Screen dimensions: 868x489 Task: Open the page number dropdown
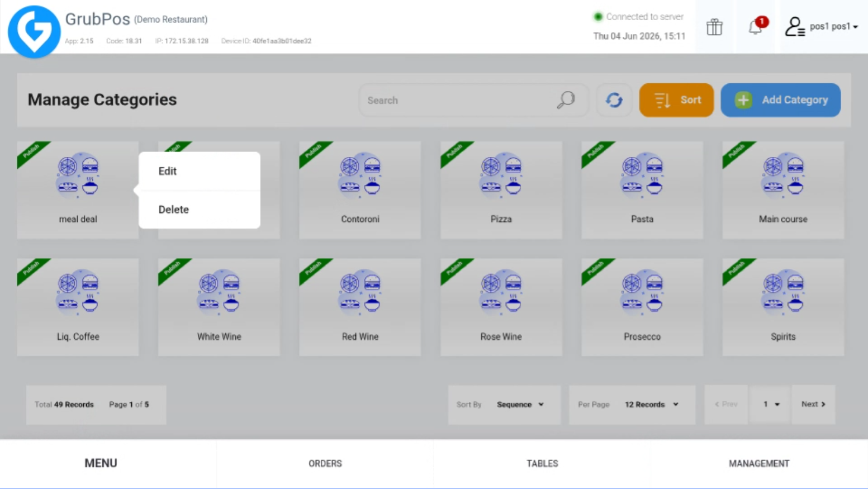point(771,404)
